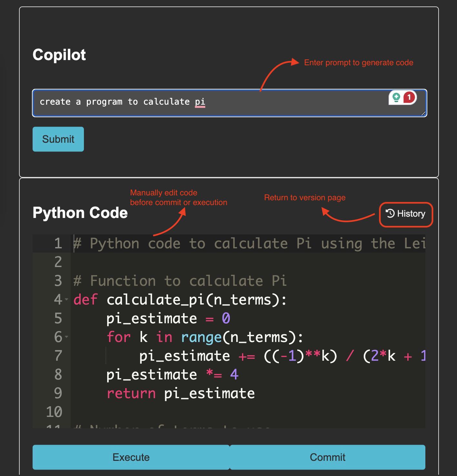Execute the Python code
Viewport: 457px width, 476px height.
pyautogui.click(x=131, y=457)
